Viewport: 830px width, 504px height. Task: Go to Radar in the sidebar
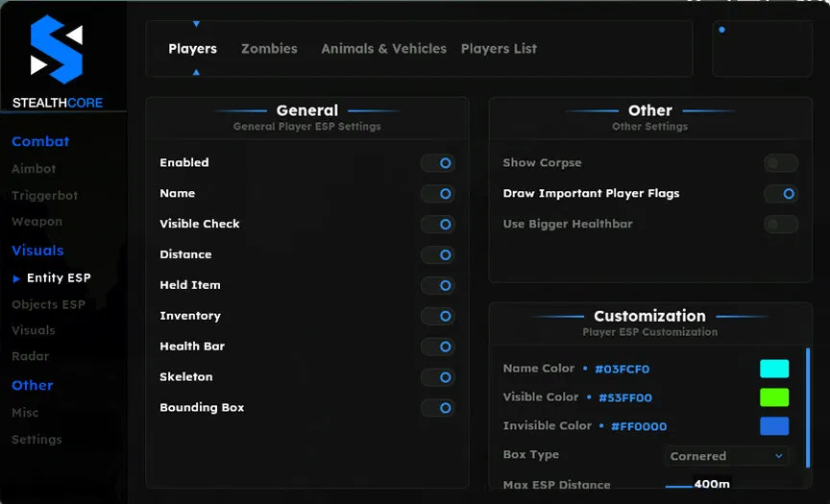[30, 356]
